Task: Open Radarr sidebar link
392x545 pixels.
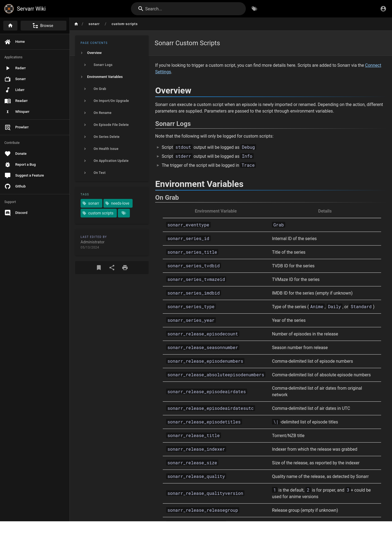Action: click(35, 68)
